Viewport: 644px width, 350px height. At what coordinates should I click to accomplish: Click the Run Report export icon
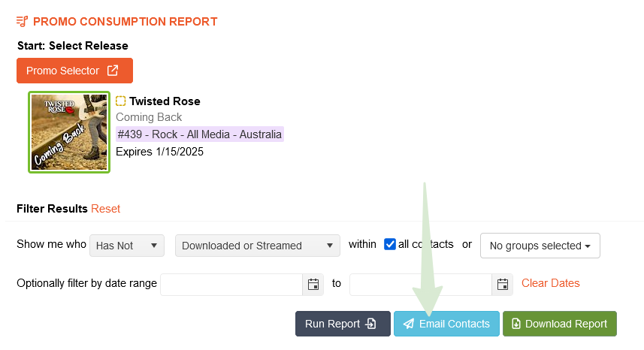(x=371, y=324)
